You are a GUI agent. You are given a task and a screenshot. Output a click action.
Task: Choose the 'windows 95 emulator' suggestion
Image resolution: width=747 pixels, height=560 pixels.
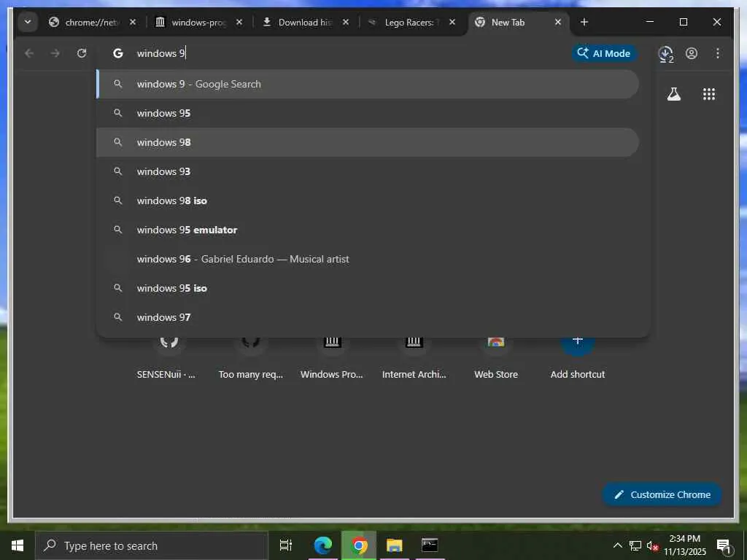pos(368,230)
